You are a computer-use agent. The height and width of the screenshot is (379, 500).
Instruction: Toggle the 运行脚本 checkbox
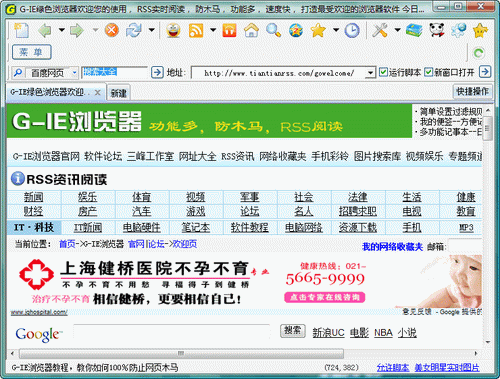383,72
